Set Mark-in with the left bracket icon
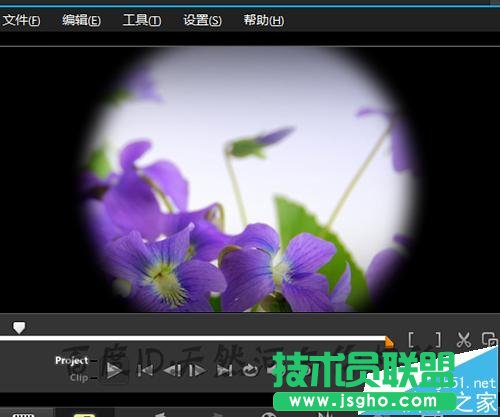The width and height of the screenshot is (500, 417). pyautogui.click(x=412, y=340)
